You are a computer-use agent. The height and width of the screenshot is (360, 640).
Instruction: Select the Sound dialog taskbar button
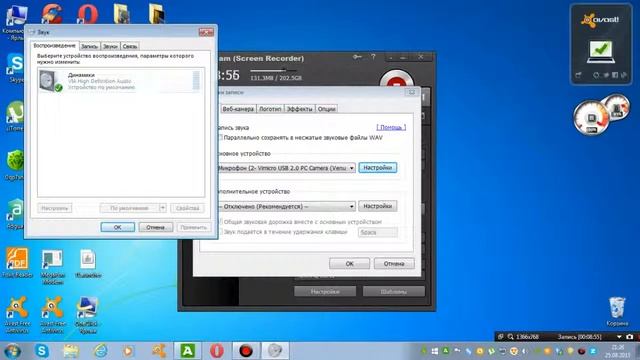coord(275,351)
